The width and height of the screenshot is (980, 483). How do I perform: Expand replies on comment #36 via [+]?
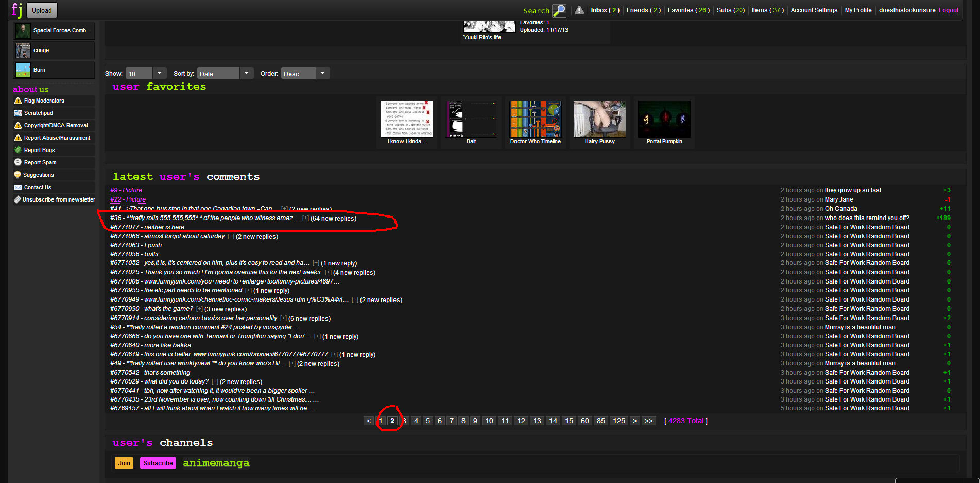[x=305, y=219]
